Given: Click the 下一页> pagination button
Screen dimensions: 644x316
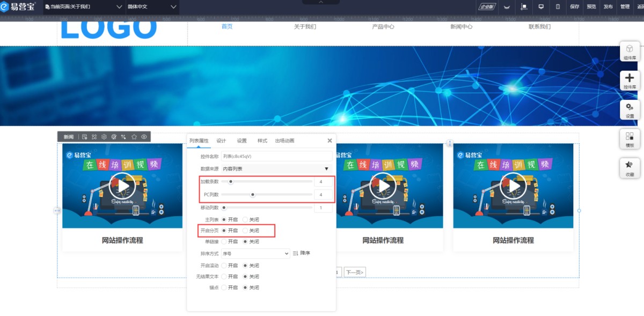Looking at the screenshot, I should [x=355, y=272].
